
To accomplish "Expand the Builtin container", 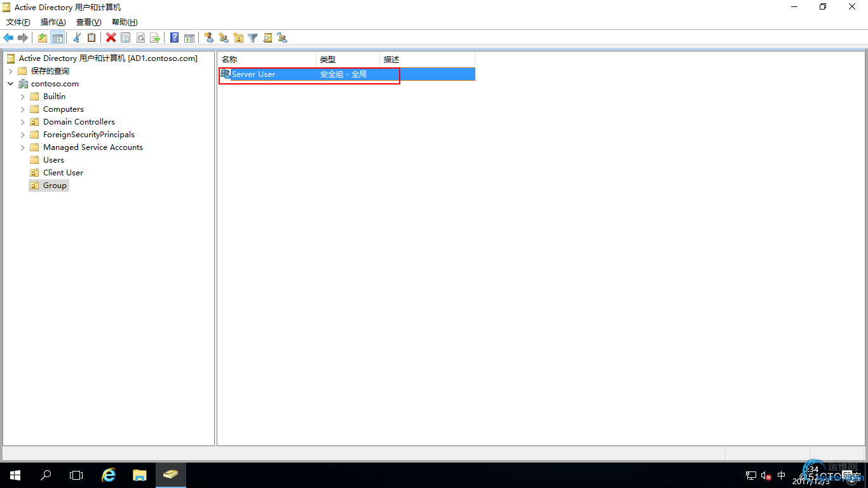I will pyautogui.click(x=23, y=97).
